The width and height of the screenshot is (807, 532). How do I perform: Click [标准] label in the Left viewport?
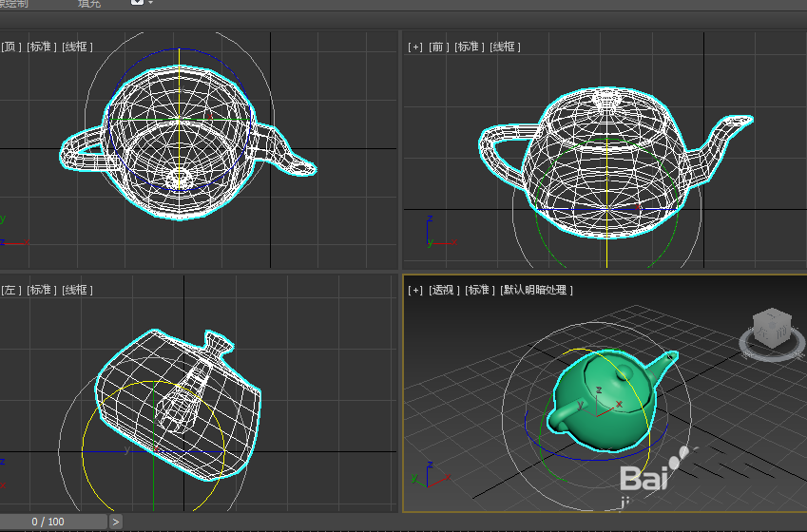[x=42, y=290]
